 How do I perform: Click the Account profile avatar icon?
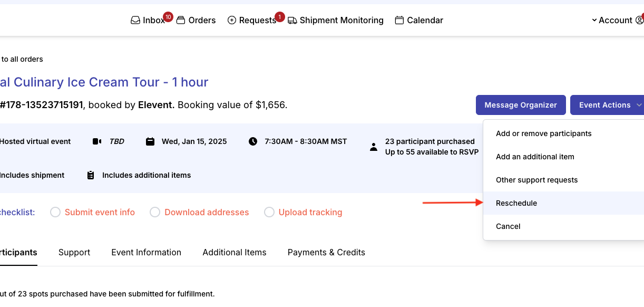pyautogui.click(x=639, y=21)
